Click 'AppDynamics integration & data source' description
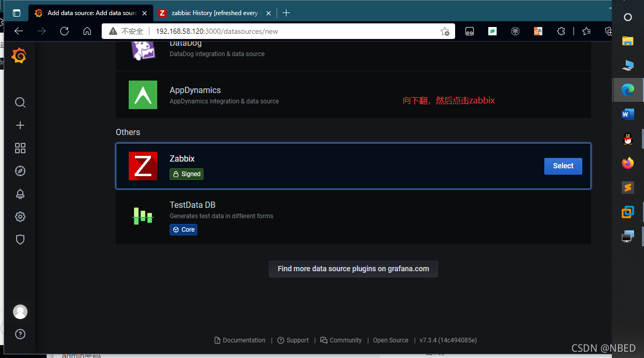Viewport: 644px width, 358px height. [224, 101]
